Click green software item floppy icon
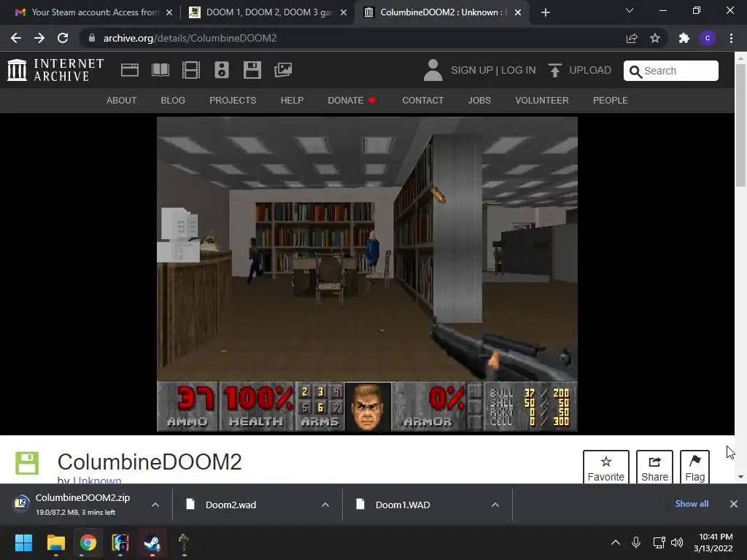 (x=27, y=463)
